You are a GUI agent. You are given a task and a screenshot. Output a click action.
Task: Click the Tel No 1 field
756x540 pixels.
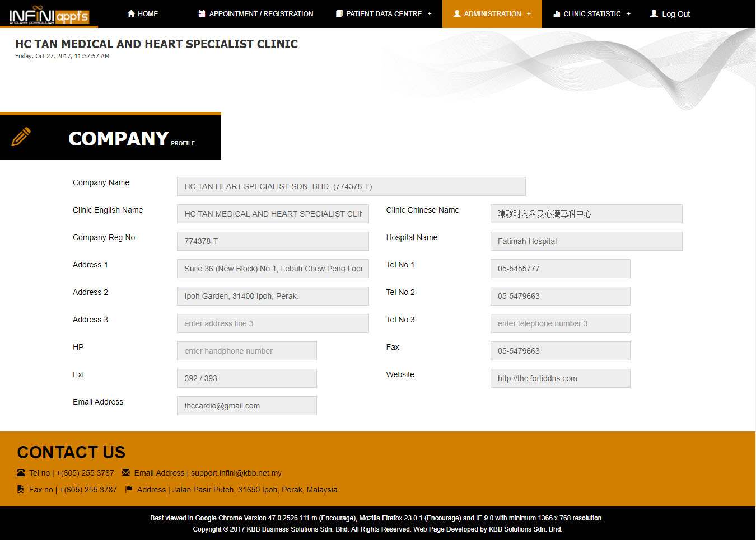[x=561, y=269]
